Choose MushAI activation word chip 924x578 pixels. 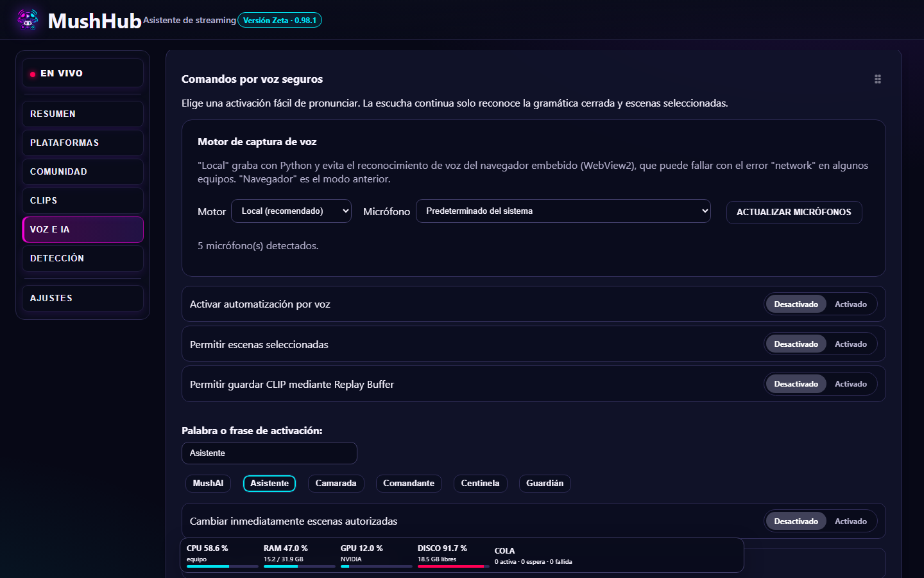pos(208,484)
